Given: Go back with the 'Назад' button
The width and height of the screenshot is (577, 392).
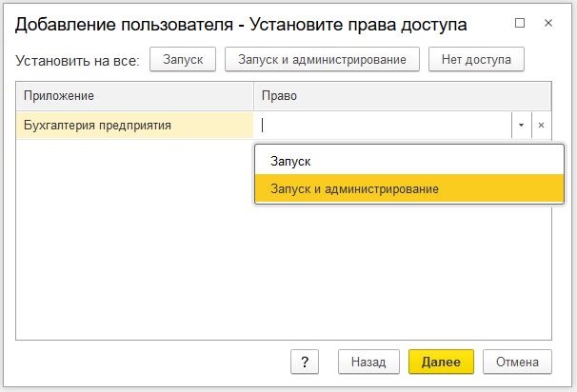Looking at the screenshot, I should [368, 362].
